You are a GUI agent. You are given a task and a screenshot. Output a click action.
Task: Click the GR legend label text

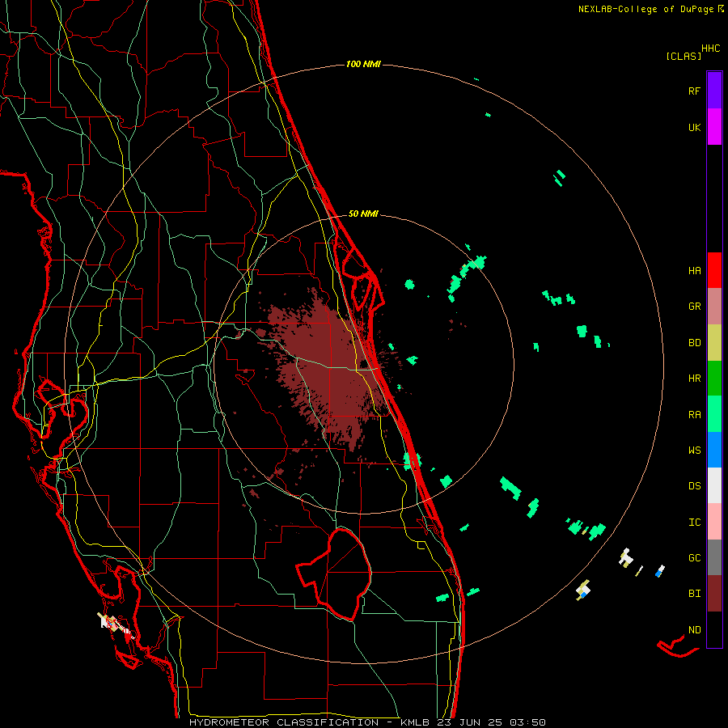tap(694, 307)
